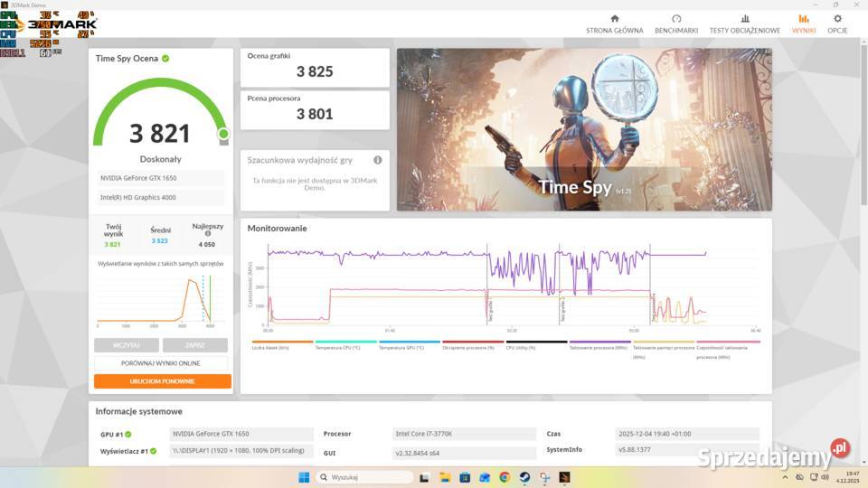Click Intel Core i7-3770K Procesor field
Image resolution: width=868 pixels, height=488 pixels.
464,434
